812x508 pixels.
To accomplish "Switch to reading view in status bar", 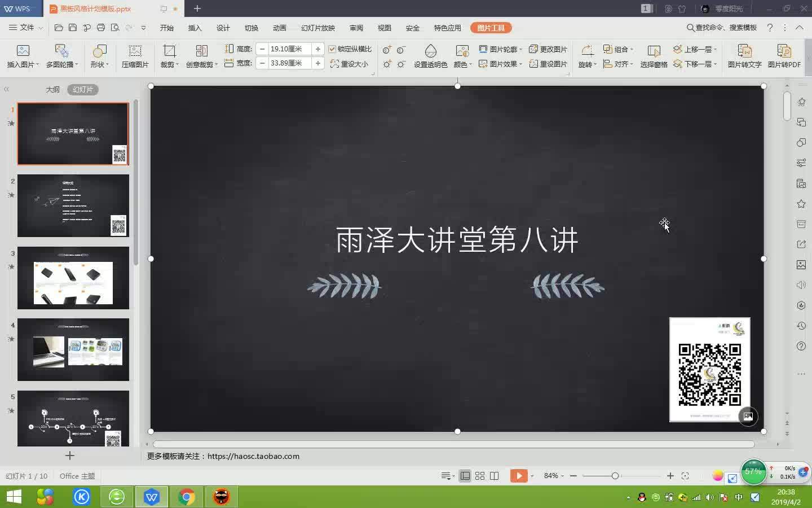I will (x=495, y=476).
